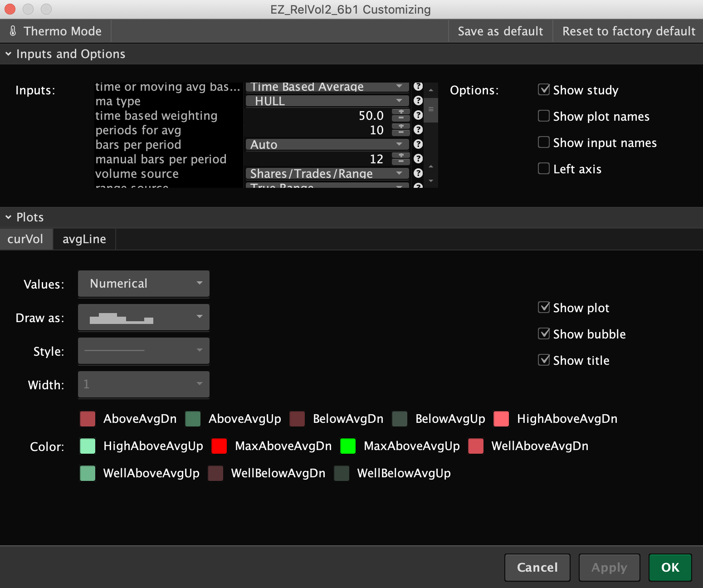Open the Style line dropdown
Viewport: 703px width, 588px height.
pos(144,351)
